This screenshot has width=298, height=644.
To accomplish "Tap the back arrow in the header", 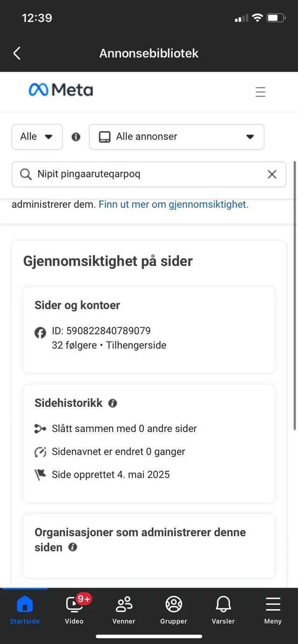I will click(17, 53).
